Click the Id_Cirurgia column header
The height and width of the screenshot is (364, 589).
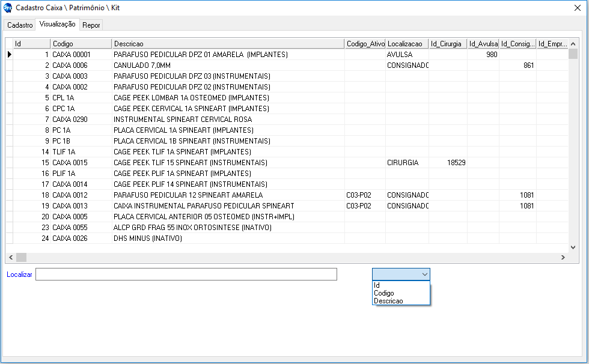click(x=448, y=44)
